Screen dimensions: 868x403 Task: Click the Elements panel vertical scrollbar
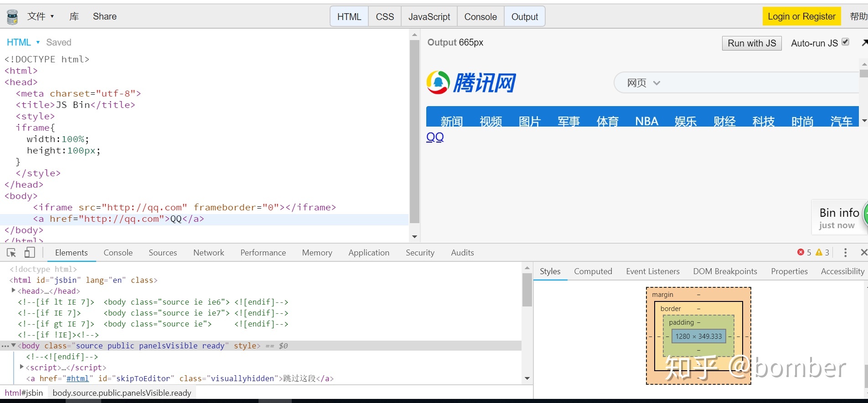(x=527, y=290)
